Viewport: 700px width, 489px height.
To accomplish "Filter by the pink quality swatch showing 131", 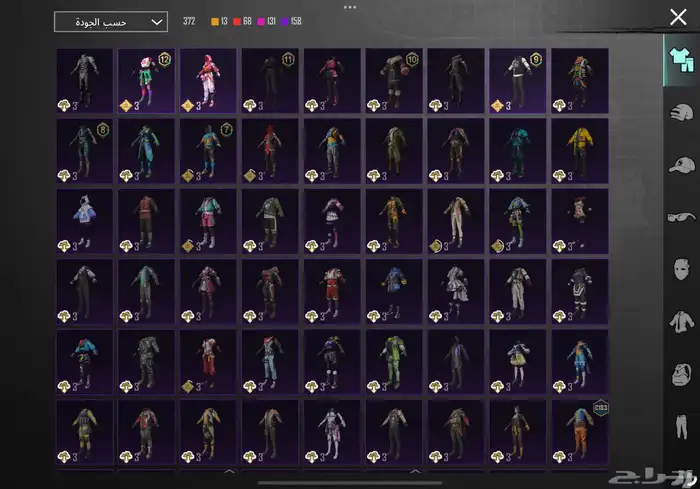I will pyautogui.click(x=267, y=21).
